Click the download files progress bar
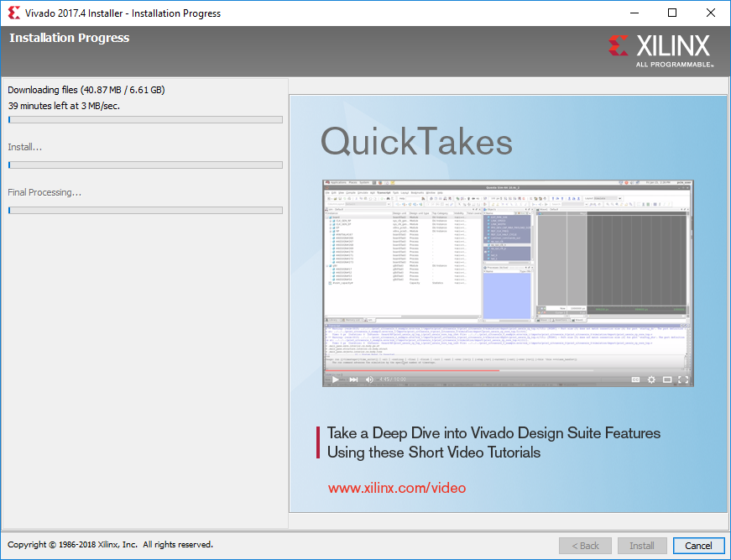This screenshot has width=731, height=560. click(x=145, y=120)
